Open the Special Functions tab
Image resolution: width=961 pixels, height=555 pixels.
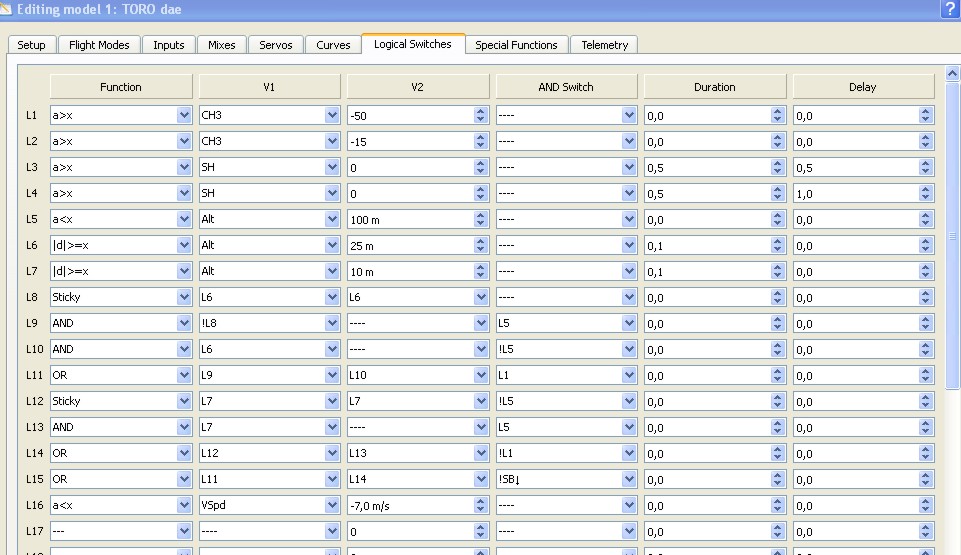pos(516,45)
